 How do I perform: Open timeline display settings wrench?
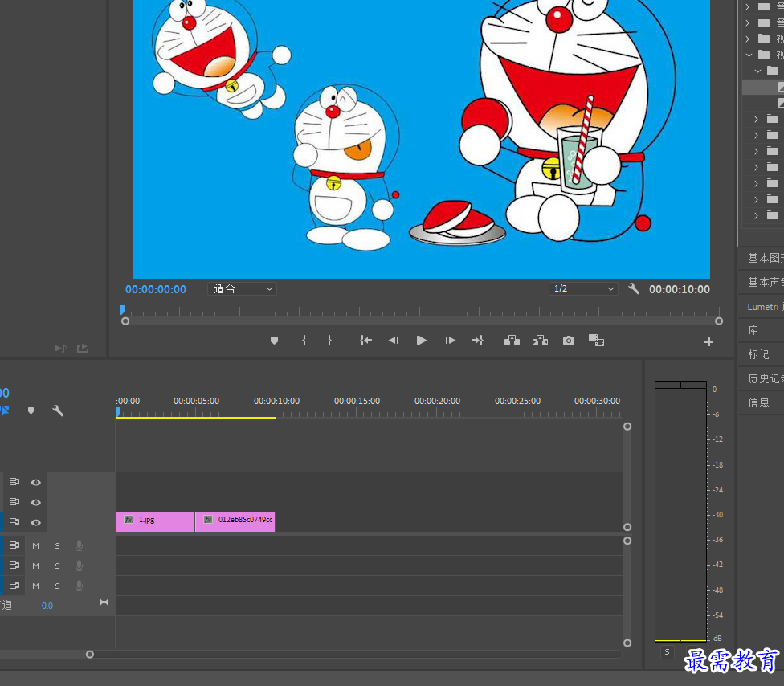click(58, 411)
